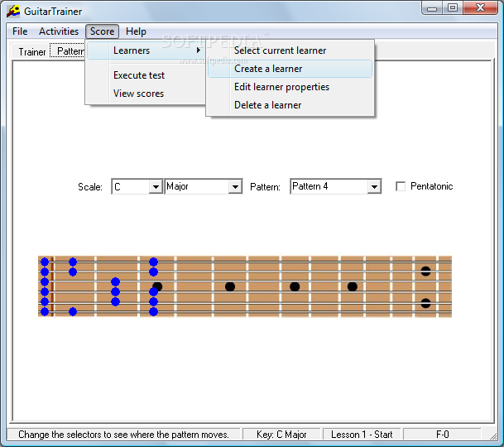Click the window resize grip at corner
504x447 pixels.
pos(493,435)
